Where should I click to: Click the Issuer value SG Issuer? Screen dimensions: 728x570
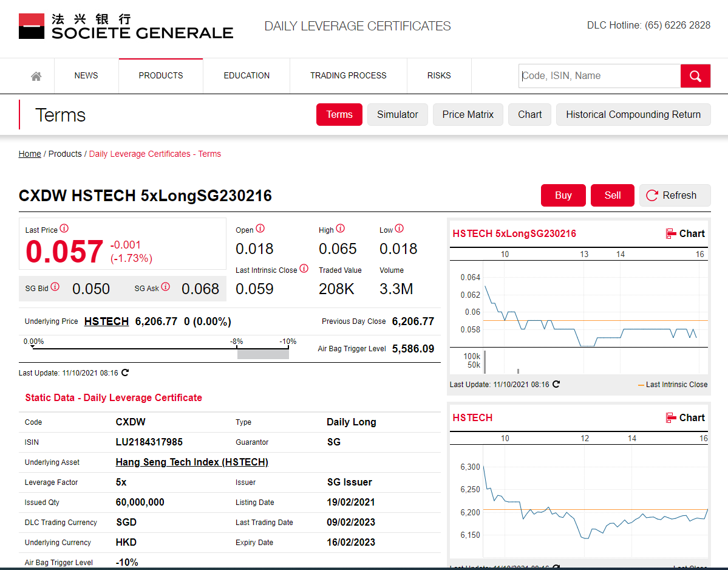coord(350,482)
